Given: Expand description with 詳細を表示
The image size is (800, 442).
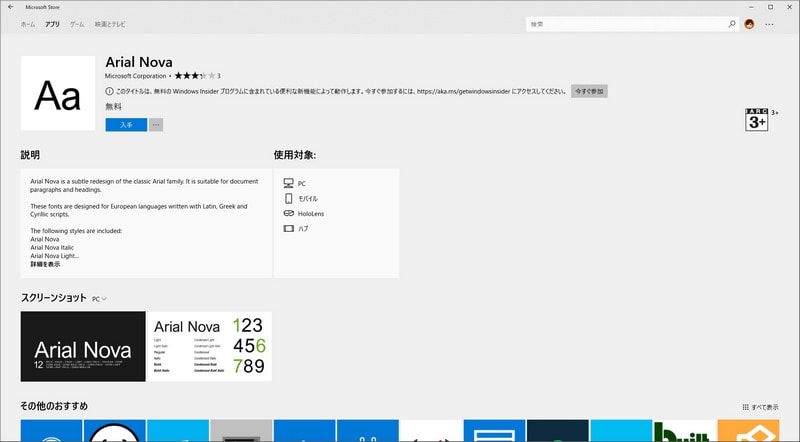Looking at the screenshot, I should click(x=45, y=264).
